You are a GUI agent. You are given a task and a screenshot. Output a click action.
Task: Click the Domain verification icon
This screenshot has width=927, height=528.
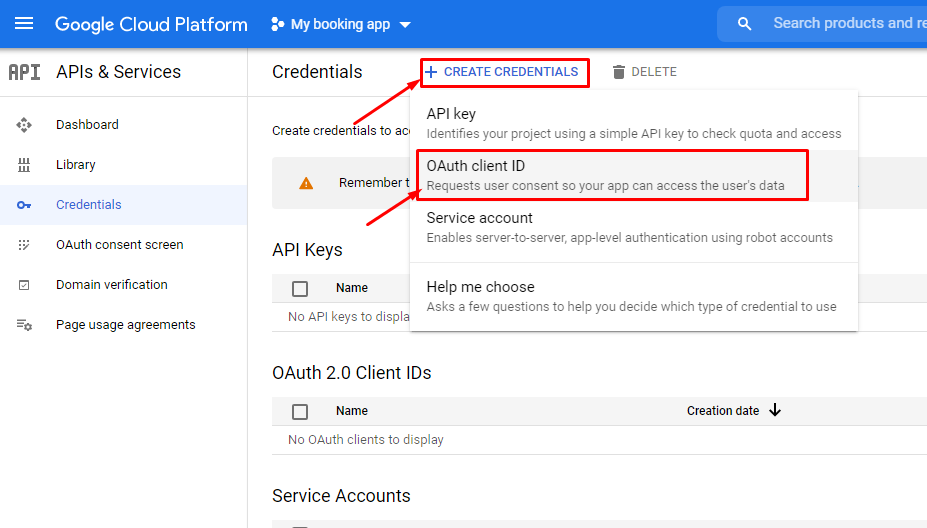[x=24, y=285]
